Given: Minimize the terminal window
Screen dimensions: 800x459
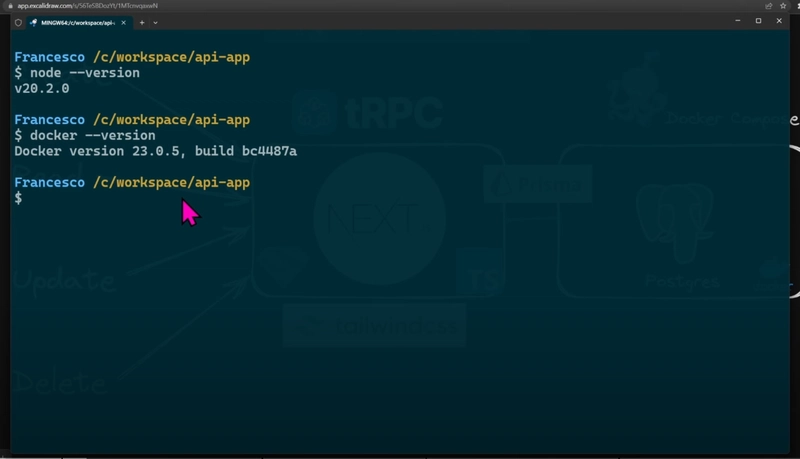Looking at the screenshot, I should 738,21.
